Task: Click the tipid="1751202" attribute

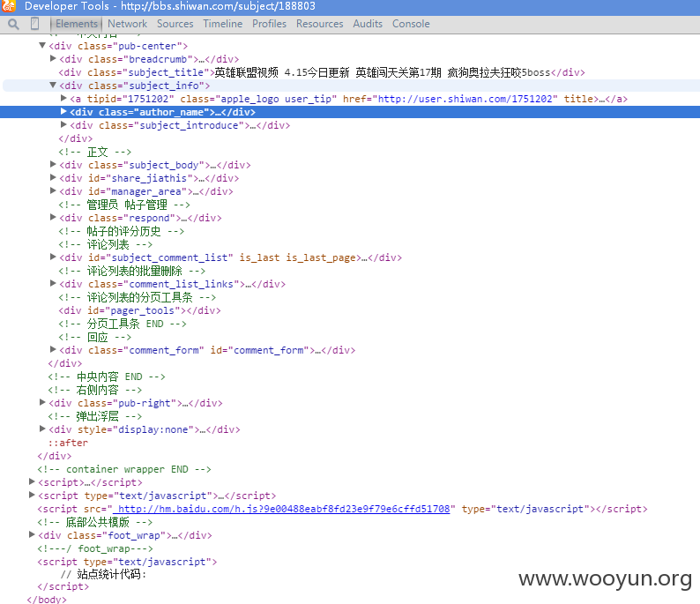Action: (130, 99)
